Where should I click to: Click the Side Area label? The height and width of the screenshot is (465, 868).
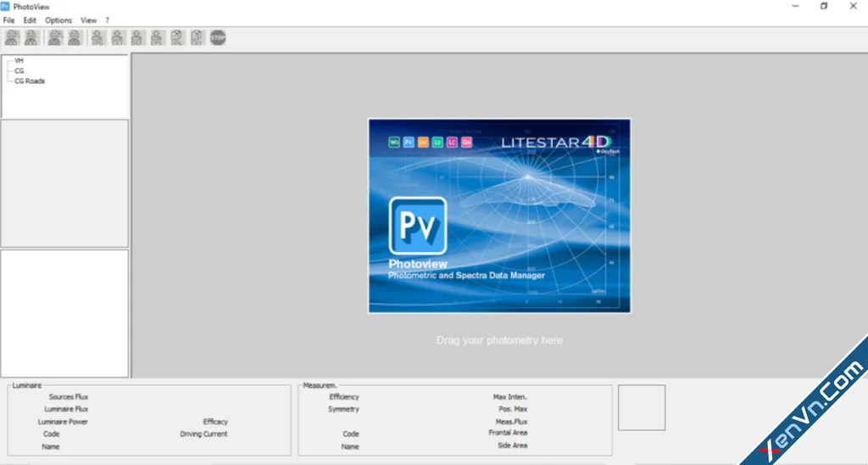tap(513, 445)
